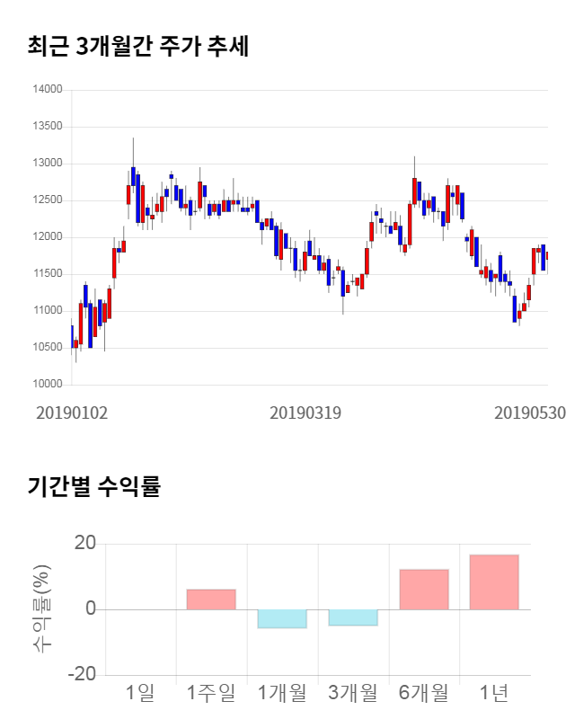The image size is (575, 728).
Task: Click the '1년' period label
Action: pos(494,693)
